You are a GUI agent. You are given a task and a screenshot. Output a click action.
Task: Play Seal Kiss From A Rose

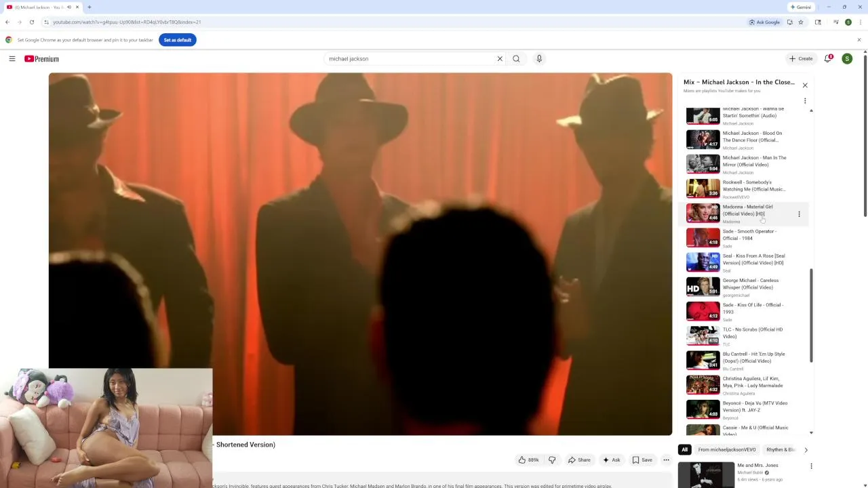744,262
